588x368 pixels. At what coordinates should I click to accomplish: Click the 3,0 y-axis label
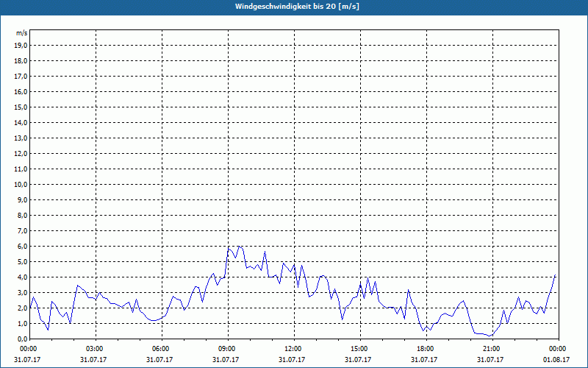click(22, 292)
